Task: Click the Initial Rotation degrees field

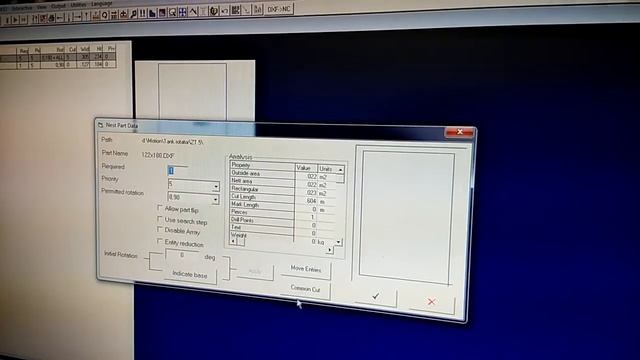Action: pos(182,255)
